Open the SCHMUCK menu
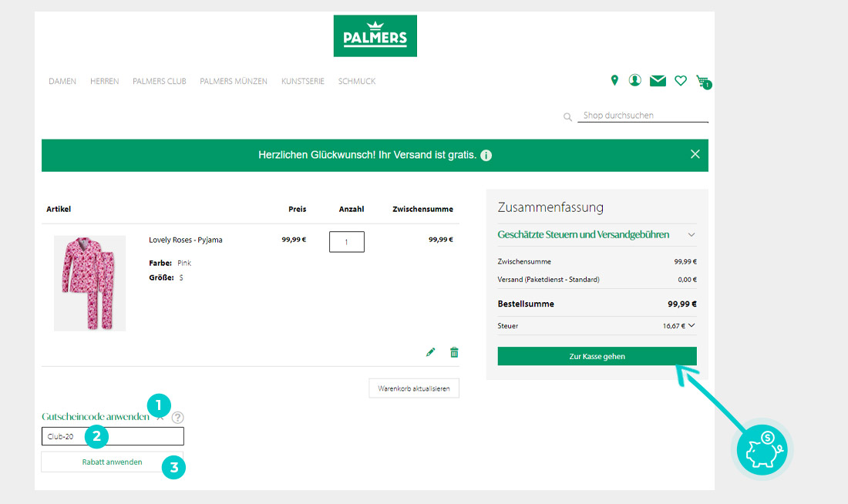 (357, 81)
